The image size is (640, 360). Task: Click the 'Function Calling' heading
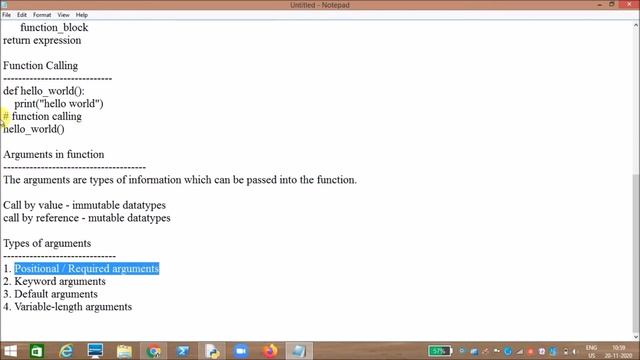point(40,65)
